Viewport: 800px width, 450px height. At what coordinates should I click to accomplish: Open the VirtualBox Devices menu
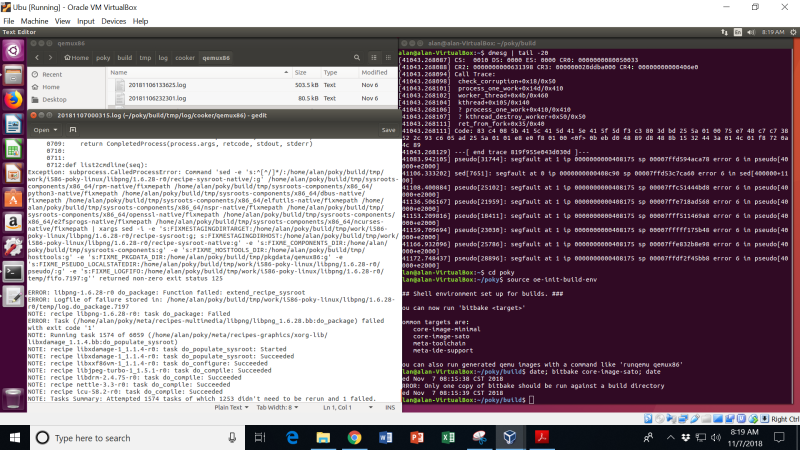(113, 21)
